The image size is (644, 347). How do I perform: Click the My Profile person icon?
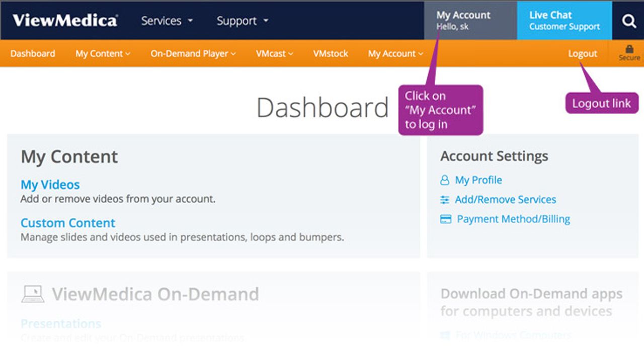pyautogui.click(x=445, y=180)
